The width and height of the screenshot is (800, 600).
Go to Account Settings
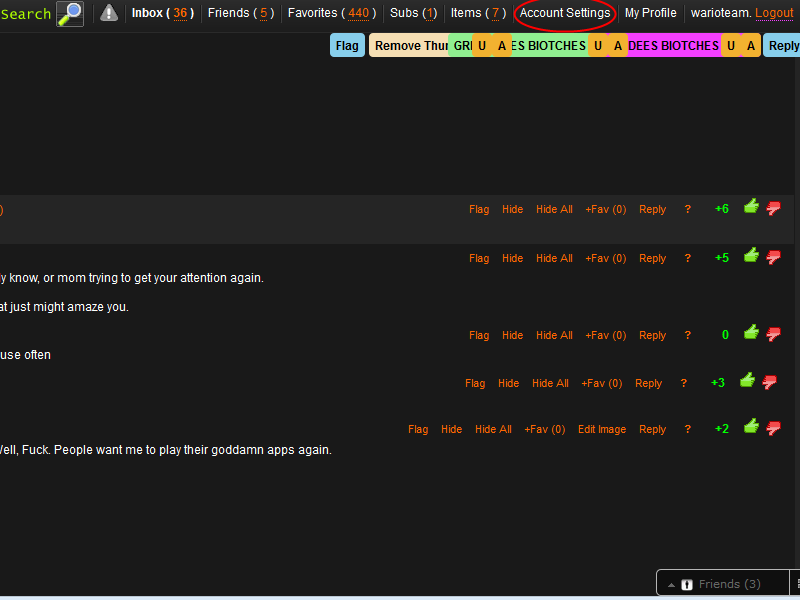coord(564,13)
